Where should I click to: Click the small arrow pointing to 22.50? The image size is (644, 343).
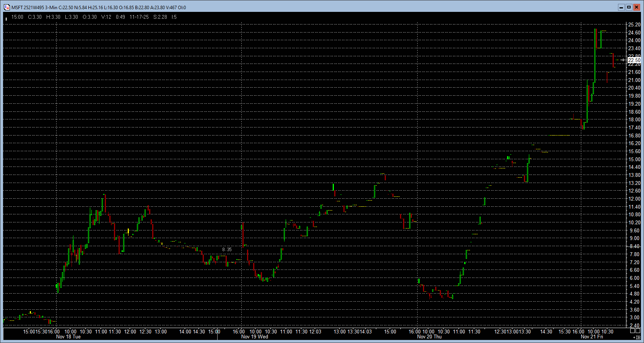(623, 60)
